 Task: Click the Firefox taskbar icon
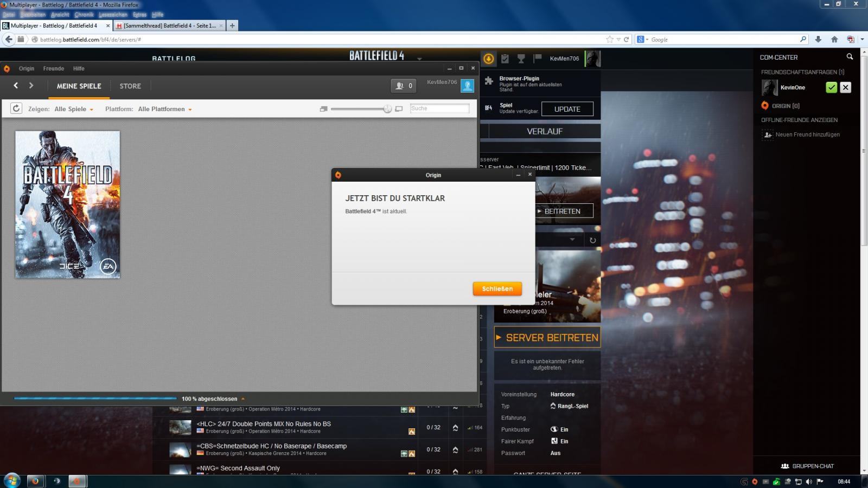35,481
